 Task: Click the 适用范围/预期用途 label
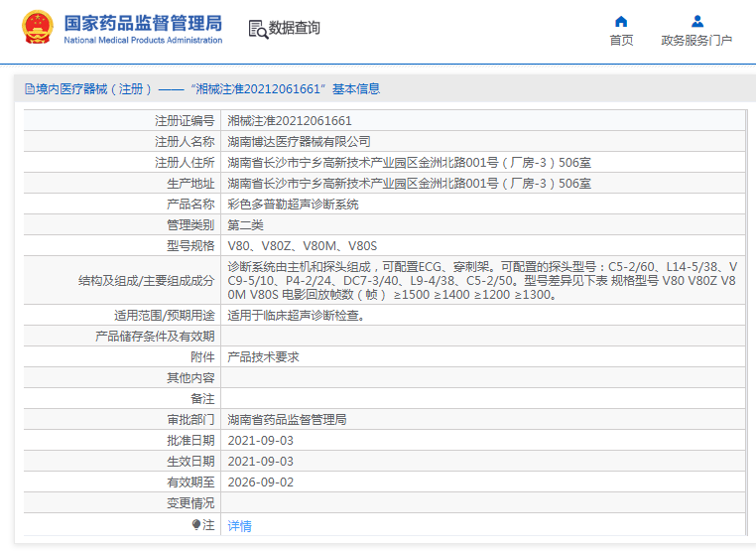tap(164, 315)
